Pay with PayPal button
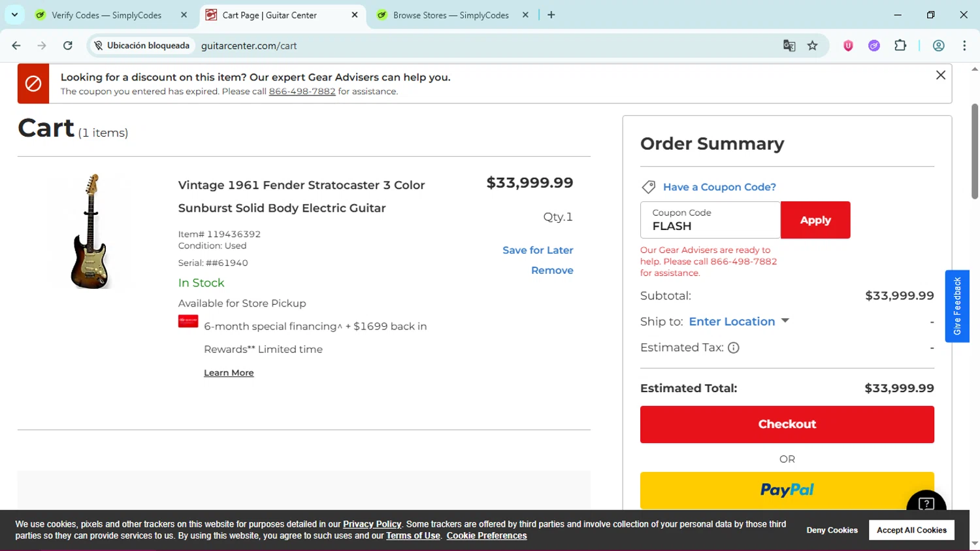Screen dimensions: 980x551 [787, 490]
